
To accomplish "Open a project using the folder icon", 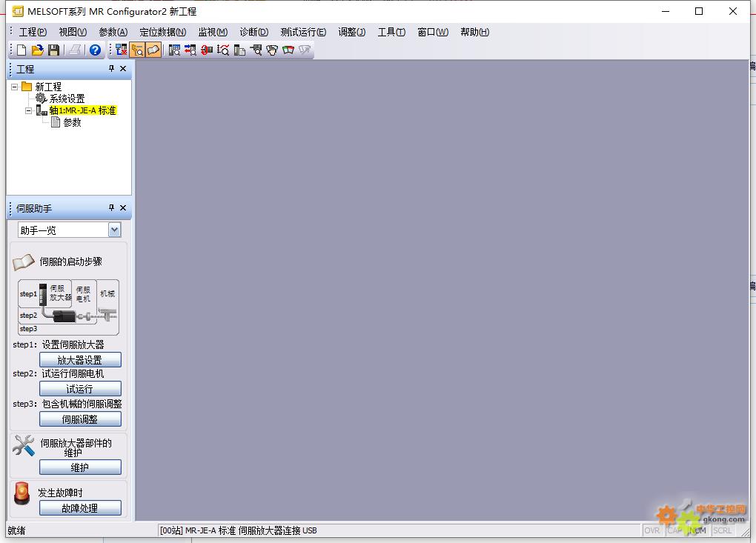I will coord(37,50).
